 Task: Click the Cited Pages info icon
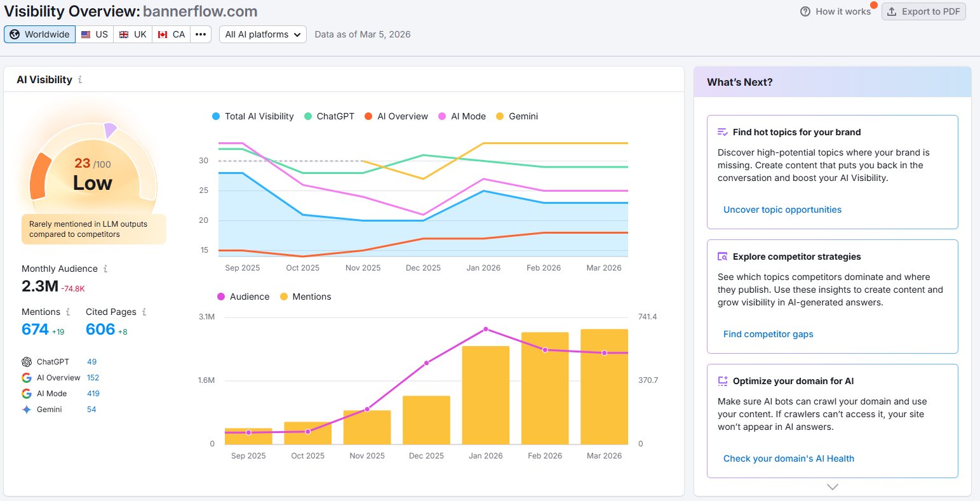144,312
